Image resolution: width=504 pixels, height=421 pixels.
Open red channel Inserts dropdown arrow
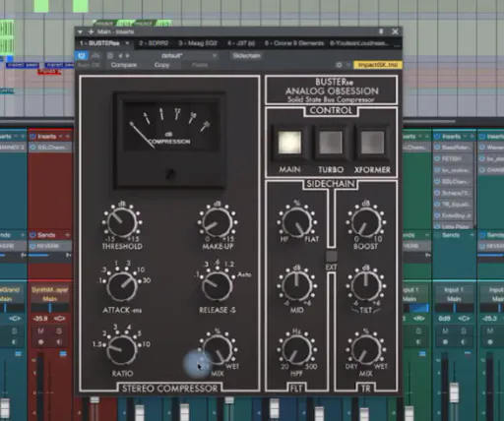(x=61, y=136)
